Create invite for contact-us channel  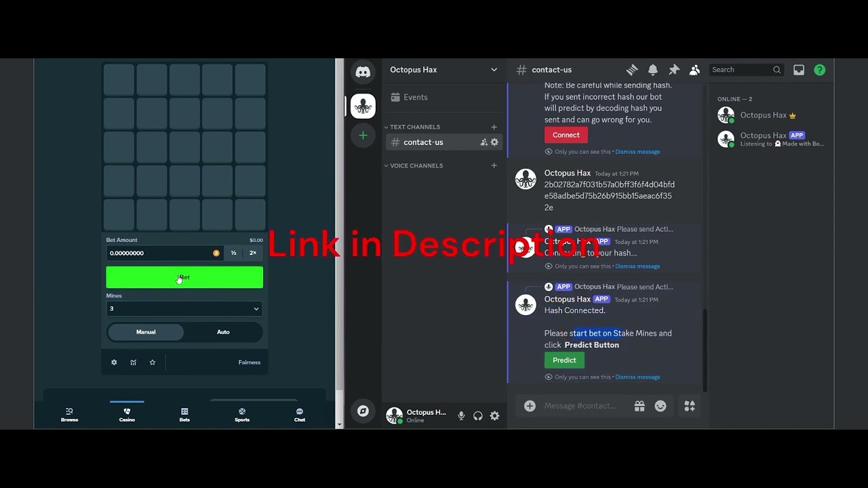pos(484,142)
